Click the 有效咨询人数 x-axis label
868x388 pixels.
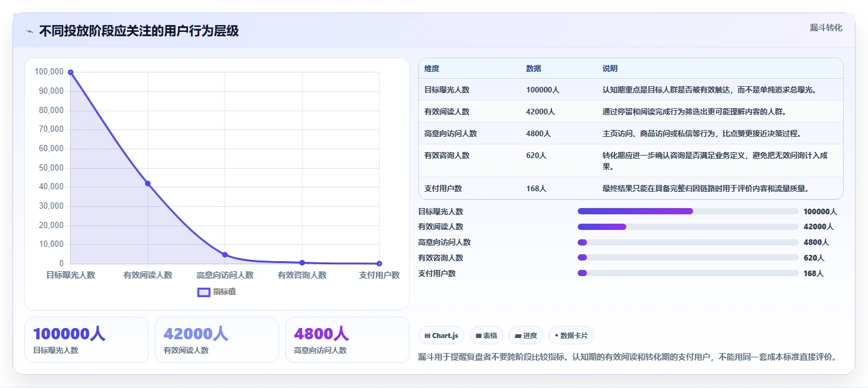coord(302,275)
